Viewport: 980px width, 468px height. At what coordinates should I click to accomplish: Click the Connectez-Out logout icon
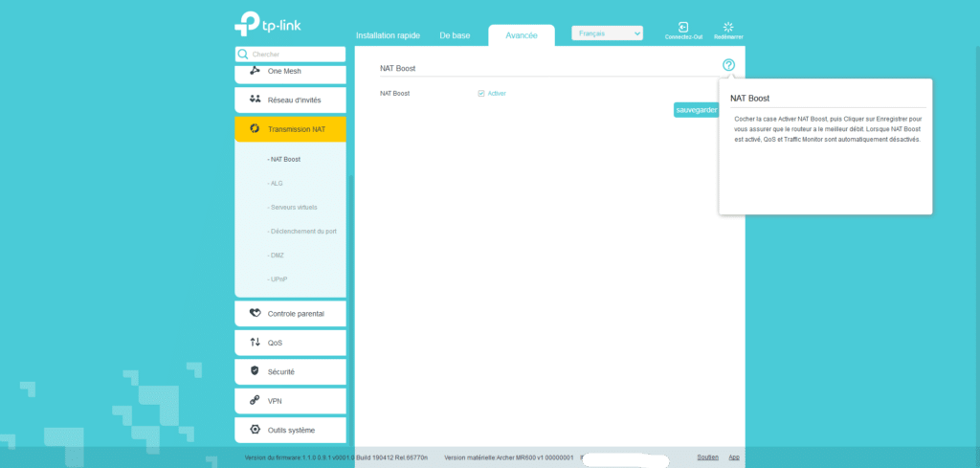[683, 28]
